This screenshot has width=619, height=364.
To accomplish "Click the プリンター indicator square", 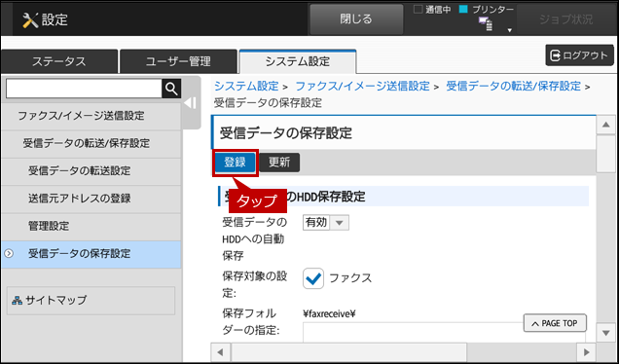I will click(x=463, y=10).
